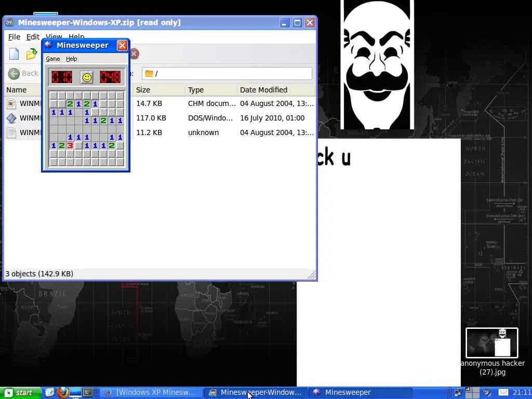Image resolution: width=532 pixels, height=399 pixels.
Task: Click the show desktop taskbar icon
Action: (x=75, y=393)
